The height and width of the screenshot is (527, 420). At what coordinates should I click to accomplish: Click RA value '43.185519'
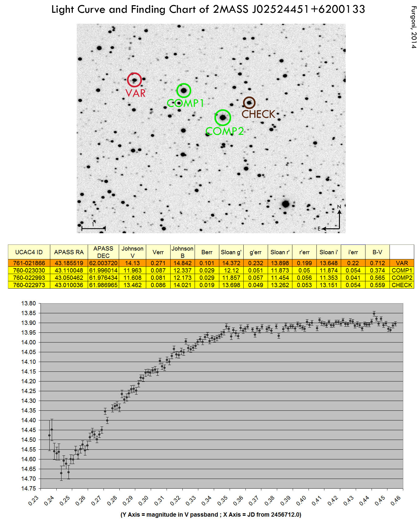[69, 263]
